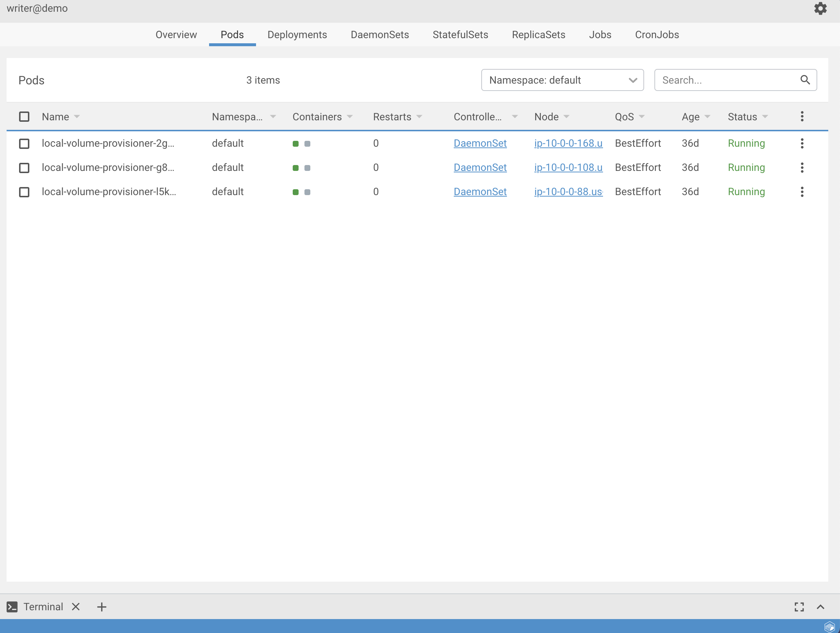Open the kebab menu for local-volume-provisioner-2g pod

coord(802,143)
